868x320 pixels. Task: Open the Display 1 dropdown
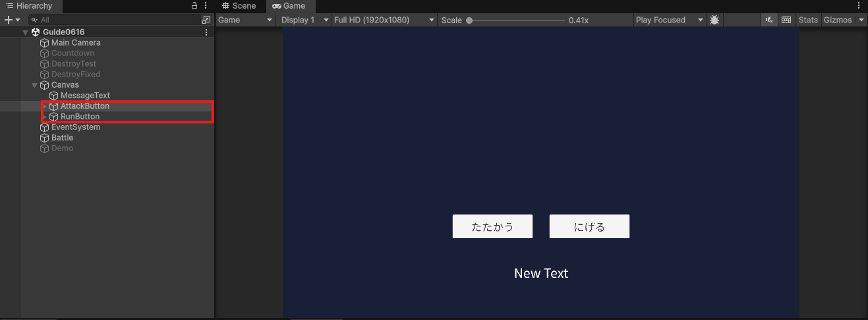tap(304, 20)
